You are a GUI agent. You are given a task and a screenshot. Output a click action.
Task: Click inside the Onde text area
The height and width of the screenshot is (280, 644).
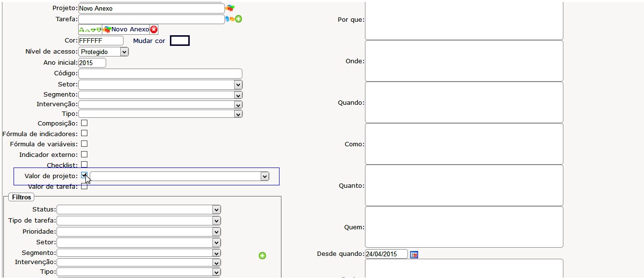pos(463,61)
